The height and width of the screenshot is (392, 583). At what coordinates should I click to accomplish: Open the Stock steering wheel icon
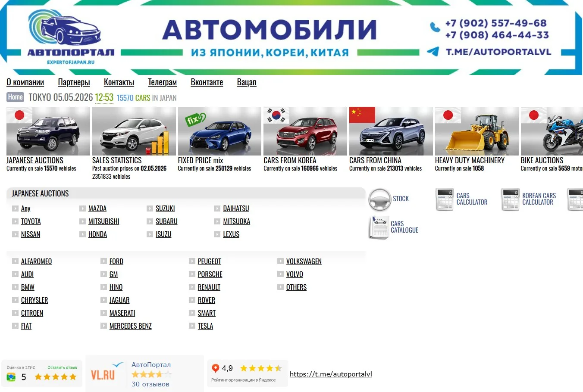[x=379, y=199]
